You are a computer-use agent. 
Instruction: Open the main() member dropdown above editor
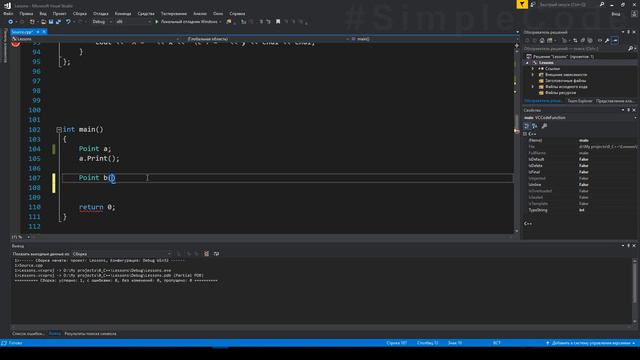click(x=435, y=39)
